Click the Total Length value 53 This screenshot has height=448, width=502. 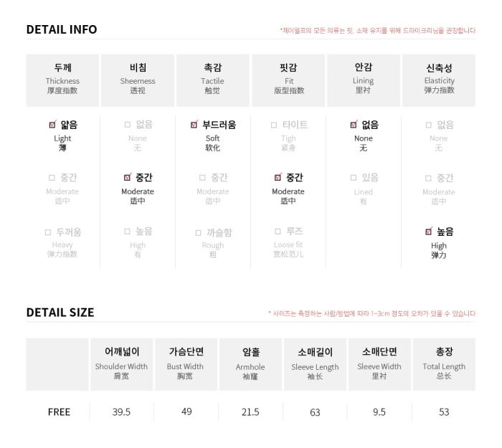[x=444, y=412]
